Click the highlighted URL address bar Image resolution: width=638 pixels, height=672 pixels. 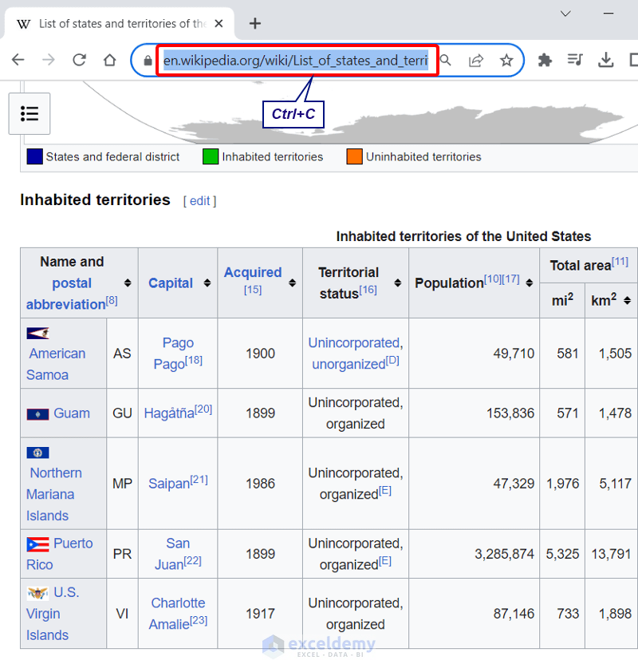click(297, 60)
